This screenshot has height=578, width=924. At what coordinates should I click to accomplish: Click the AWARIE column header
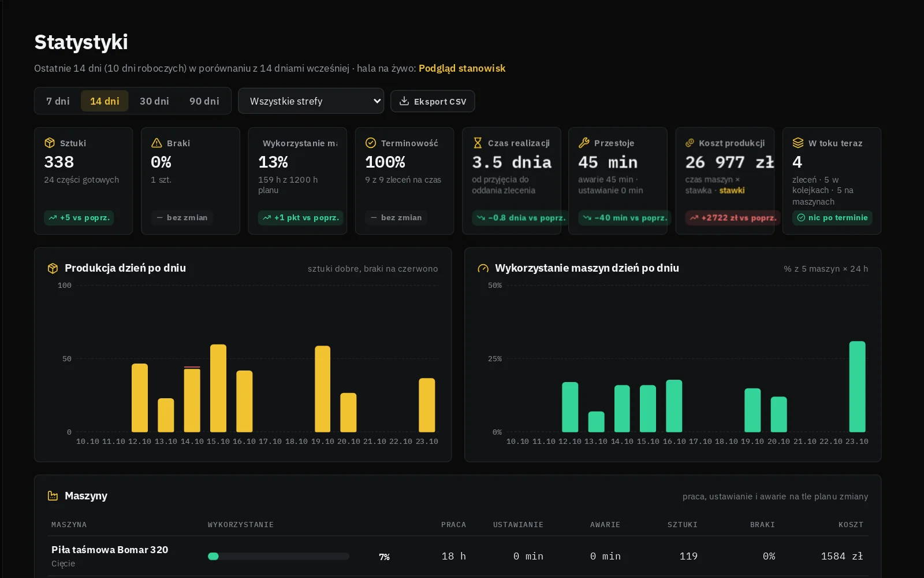[x=605, y=525]
